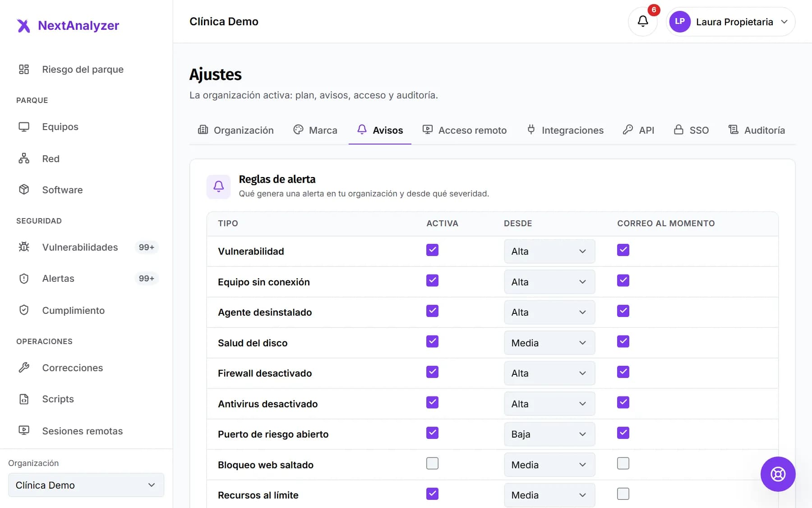The image size is (812, 508).
Task: Click the Sesiones remotas screen icon
Action: click(x=24, y=431)
